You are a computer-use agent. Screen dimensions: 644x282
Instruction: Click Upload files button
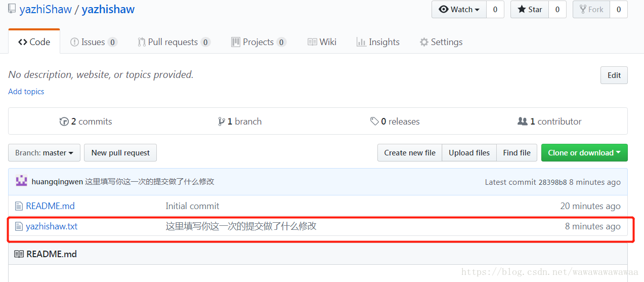(469, 153)
